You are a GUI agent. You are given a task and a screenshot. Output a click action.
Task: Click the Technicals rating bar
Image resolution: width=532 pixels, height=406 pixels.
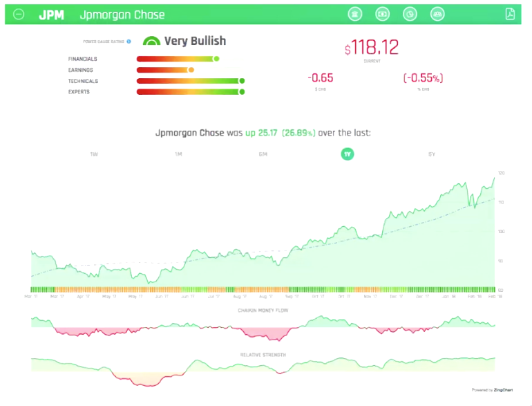click(x=191, y=81)
